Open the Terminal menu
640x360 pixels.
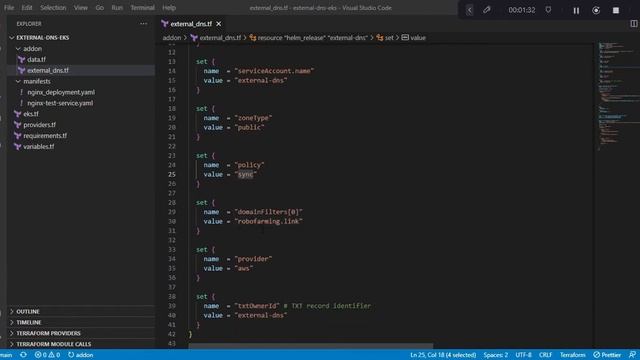point(142,8)
